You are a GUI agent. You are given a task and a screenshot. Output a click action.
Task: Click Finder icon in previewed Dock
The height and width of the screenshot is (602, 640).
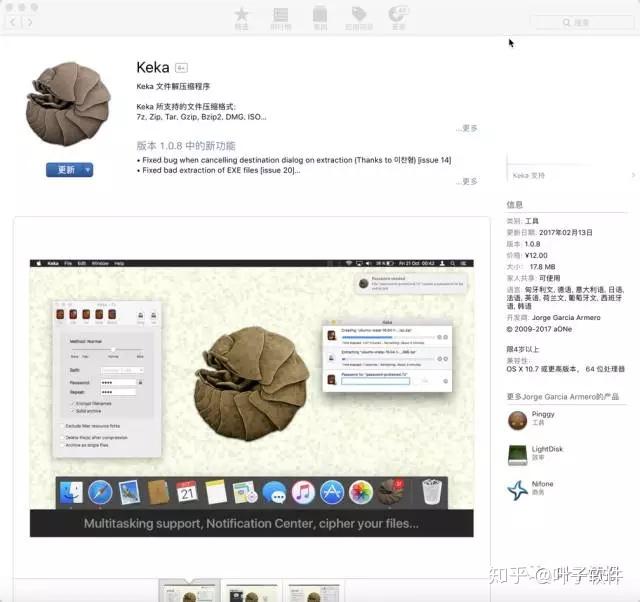pyautogui.click(x=71, y=492)
